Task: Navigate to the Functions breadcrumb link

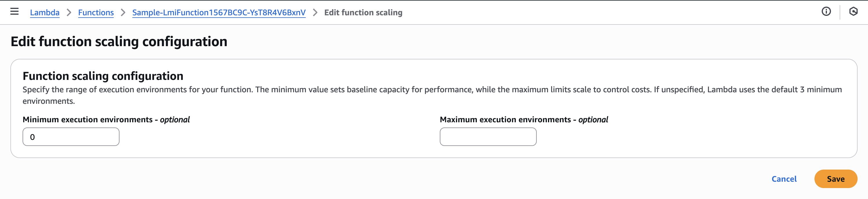Action: point(96,12)
